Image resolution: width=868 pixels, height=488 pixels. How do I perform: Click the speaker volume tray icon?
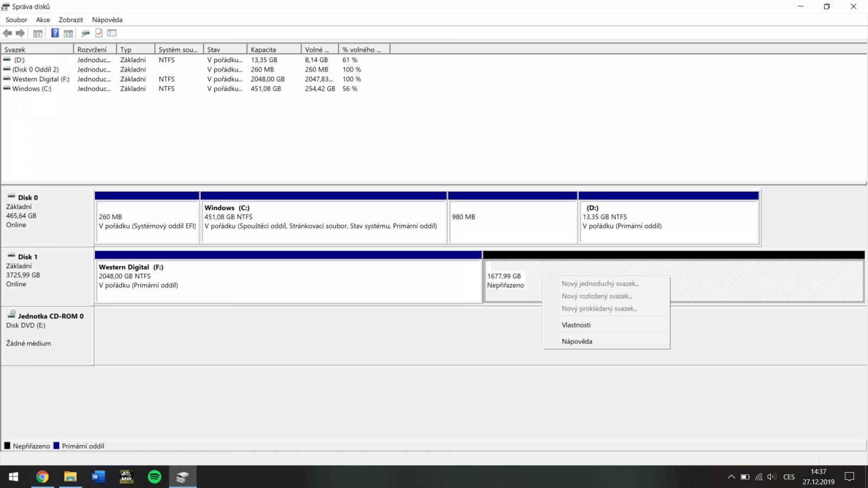click(x=772, y=477)
